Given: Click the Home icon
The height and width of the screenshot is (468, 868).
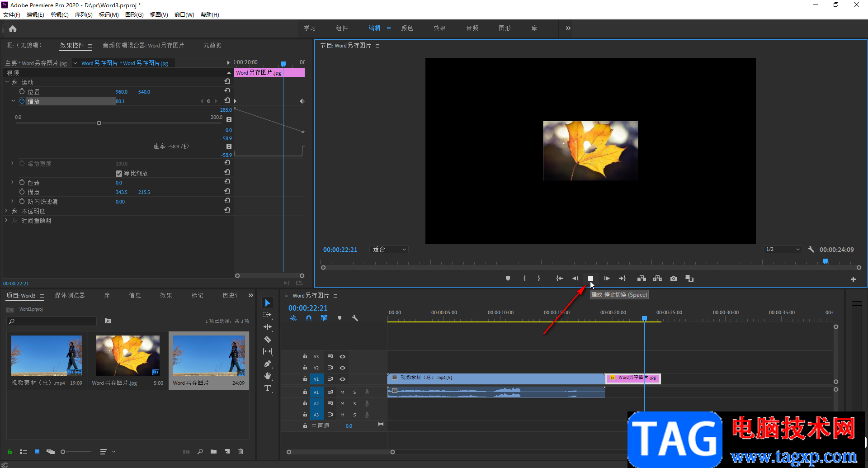Looking at the screenshot, I should 13,29.
